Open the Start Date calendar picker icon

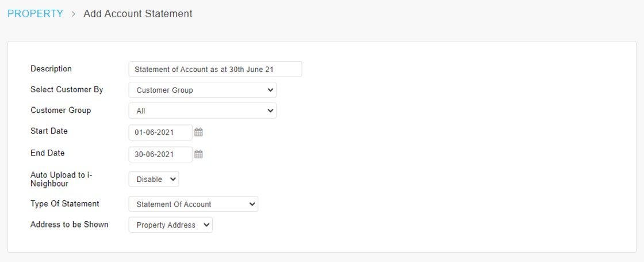point(198,132)
